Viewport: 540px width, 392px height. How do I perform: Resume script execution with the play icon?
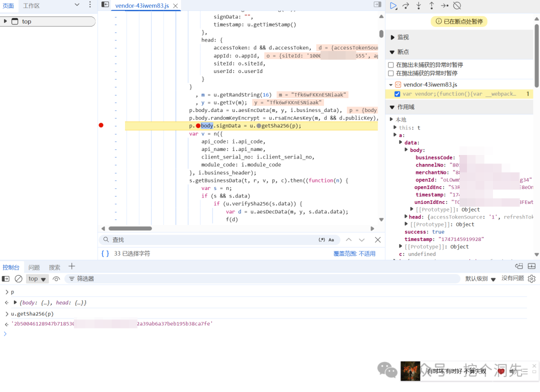pos(393,5)
